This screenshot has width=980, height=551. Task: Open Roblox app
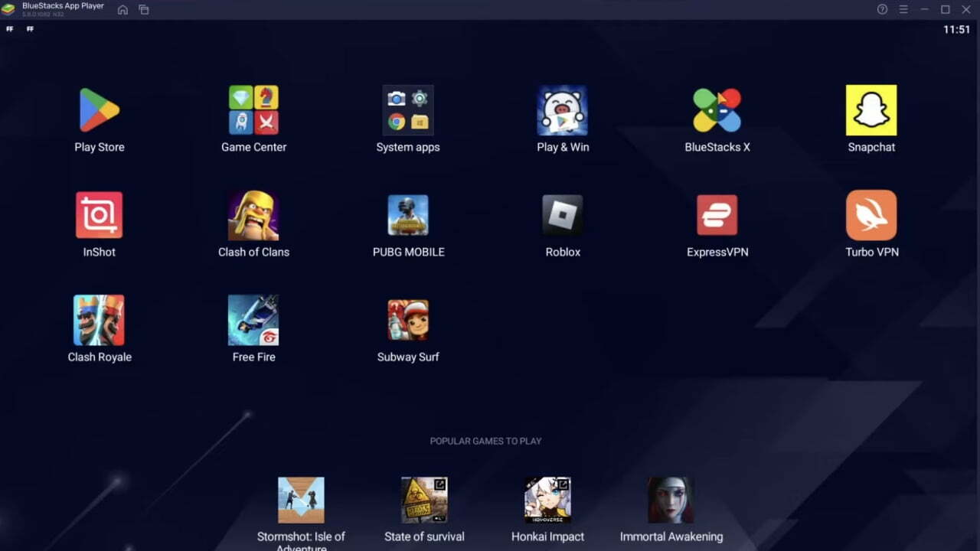click(563, 215)
